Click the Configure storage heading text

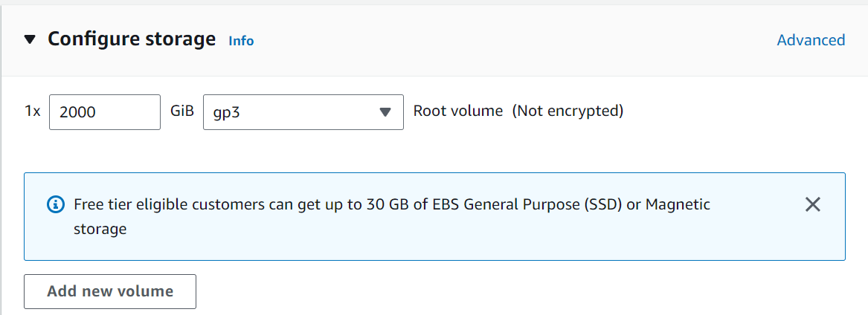132,39
